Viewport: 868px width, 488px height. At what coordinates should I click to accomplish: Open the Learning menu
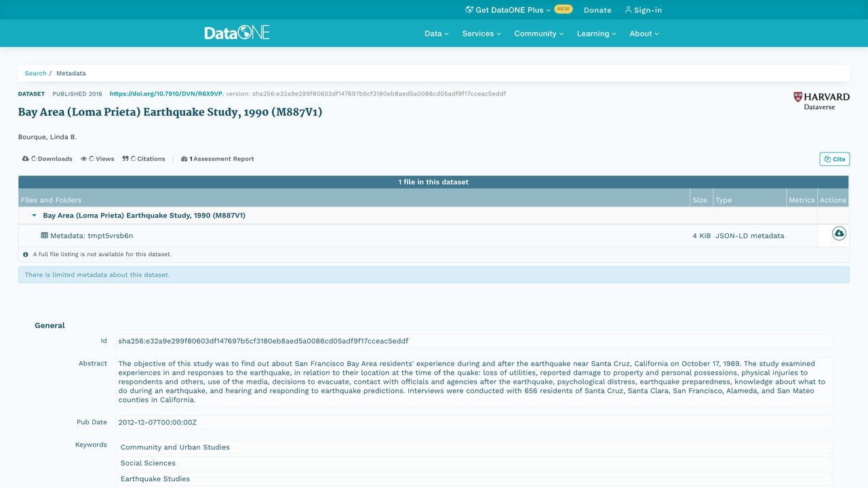[x=597, y=33]
